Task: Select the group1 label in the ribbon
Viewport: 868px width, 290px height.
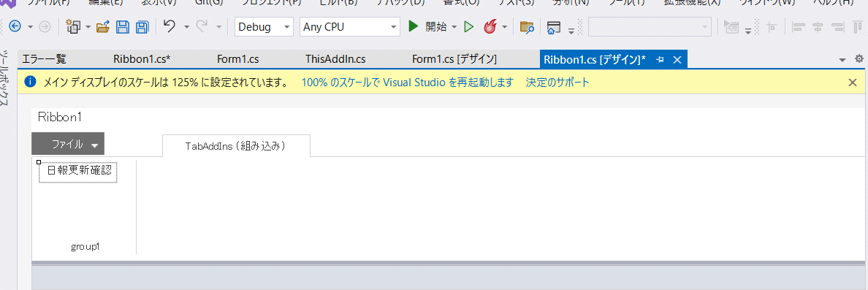Action: tap(85, 247)
